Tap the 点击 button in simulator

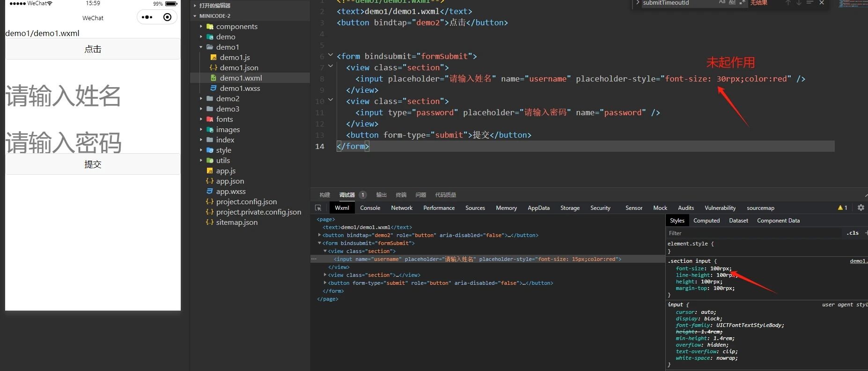93,49
